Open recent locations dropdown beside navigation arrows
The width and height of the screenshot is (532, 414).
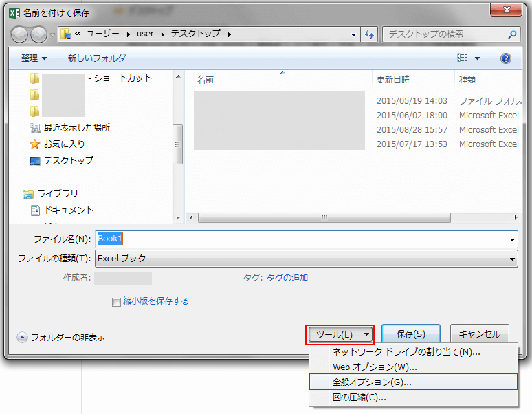click(x=52, y=34)
